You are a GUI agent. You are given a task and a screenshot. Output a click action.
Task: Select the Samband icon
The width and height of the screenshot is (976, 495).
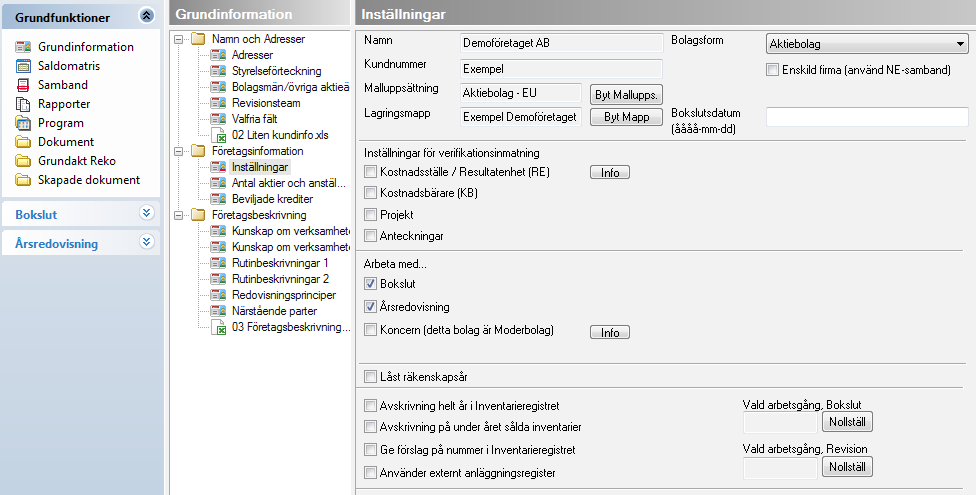tap(23, 85)
